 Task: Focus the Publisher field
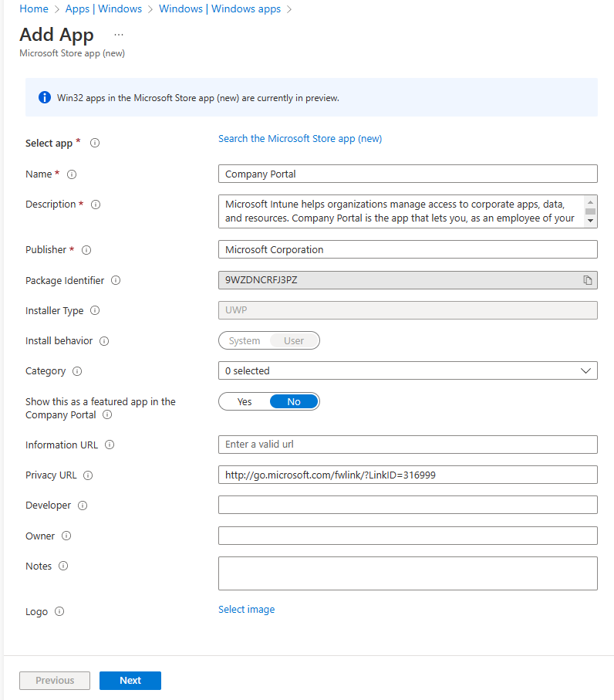[407, 249]
